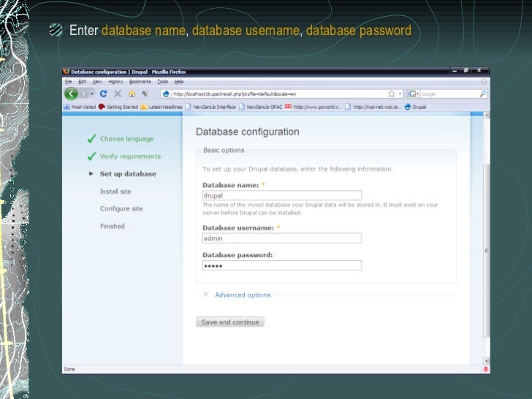This screenshot has width=532, height=399.
Task: Click the Set up database step
Action: tap(128, 174)
